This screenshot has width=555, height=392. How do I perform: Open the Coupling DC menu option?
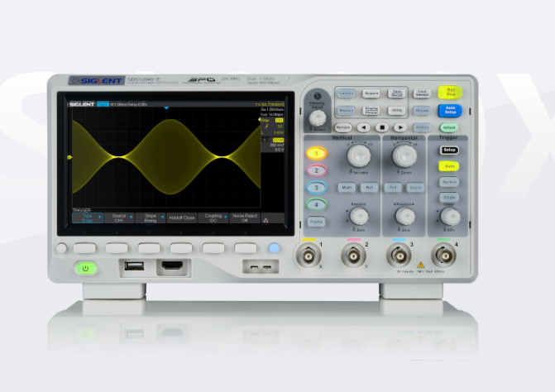pos(213,218)
